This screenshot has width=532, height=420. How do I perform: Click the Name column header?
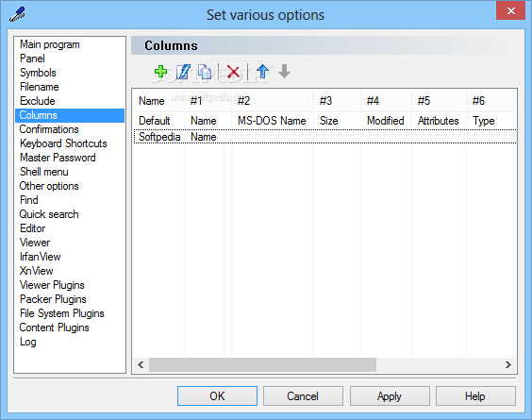[x=158, y=101]
